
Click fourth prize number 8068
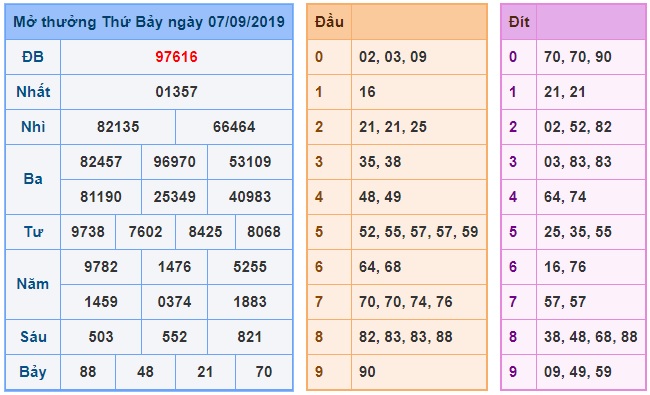point(264,232)
